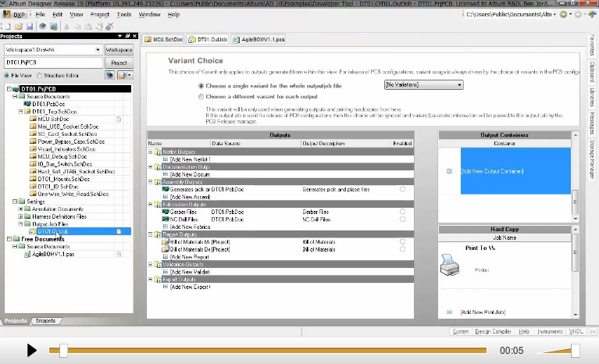Open the DXP system menu
599x364 pixels.
pos(14,15)
